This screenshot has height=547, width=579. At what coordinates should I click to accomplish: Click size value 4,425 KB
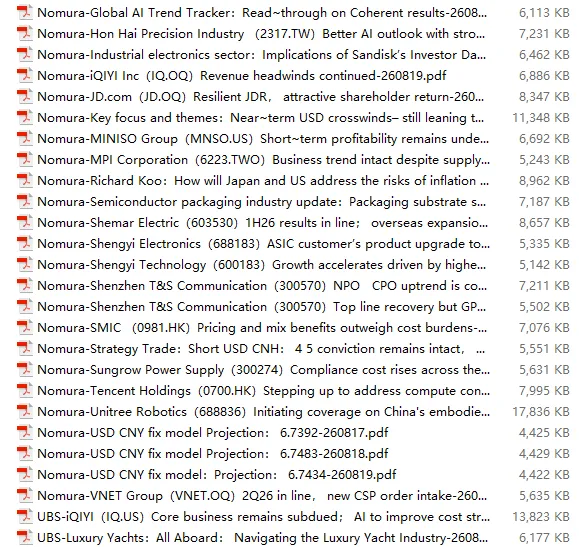pyautogui.click(x=544, y=433)
